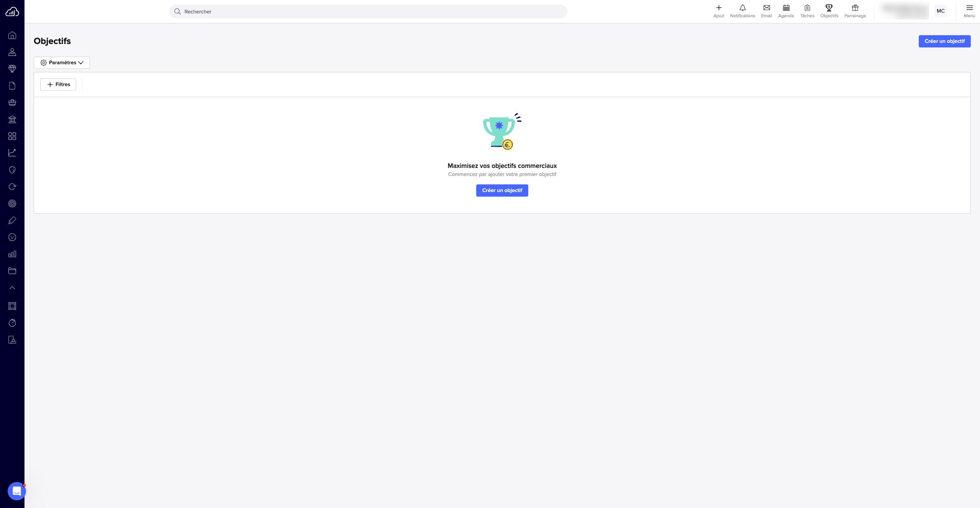
Task: Collapse the sidebar section with chevron up
Action: (12, 288)
